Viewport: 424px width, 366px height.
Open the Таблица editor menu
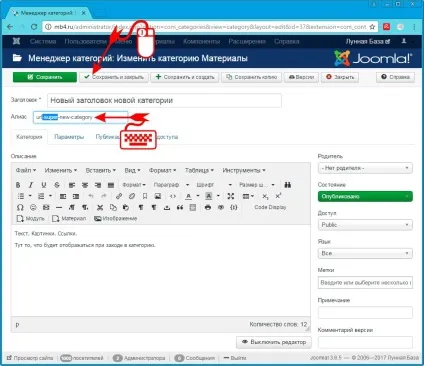pos(199,170)
